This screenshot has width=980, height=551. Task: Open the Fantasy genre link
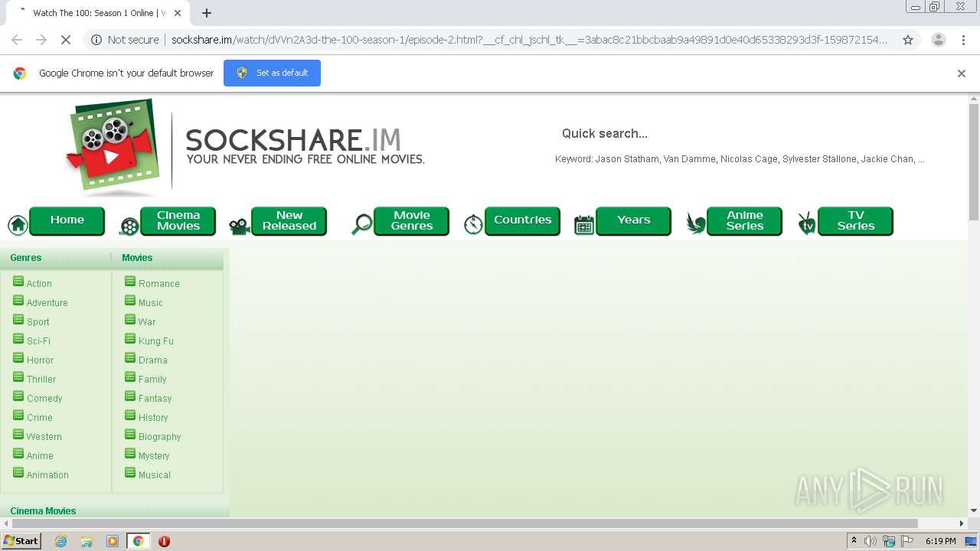click(155, 399)
